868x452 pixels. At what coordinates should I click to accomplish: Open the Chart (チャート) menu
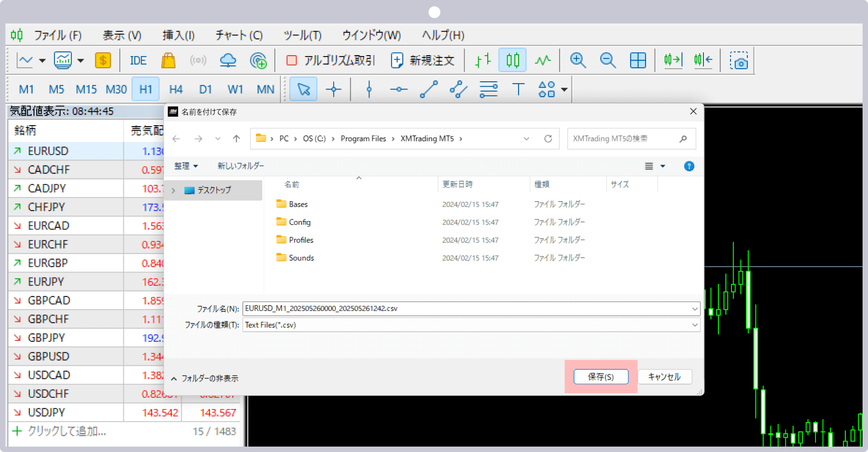click(239, 35)
